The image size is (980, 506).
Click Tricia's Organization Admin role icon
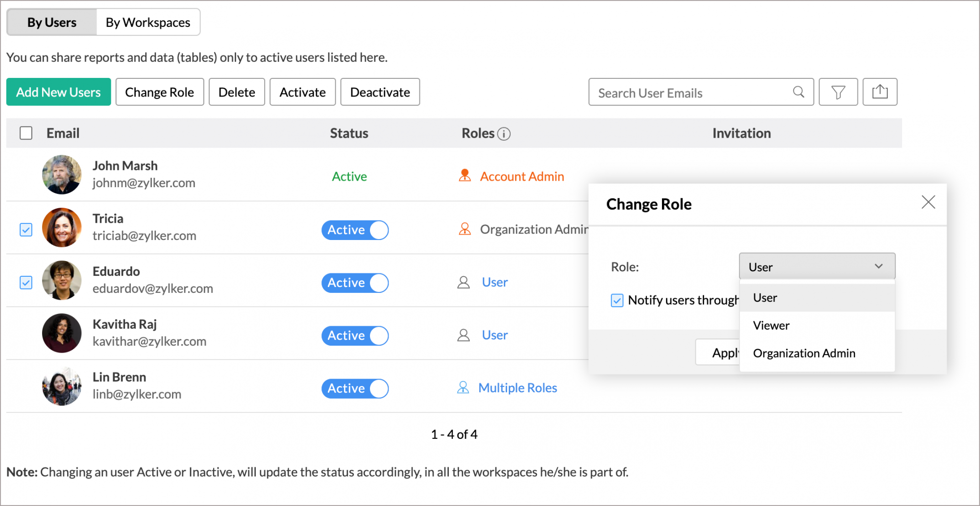click(x=465, y=229)
